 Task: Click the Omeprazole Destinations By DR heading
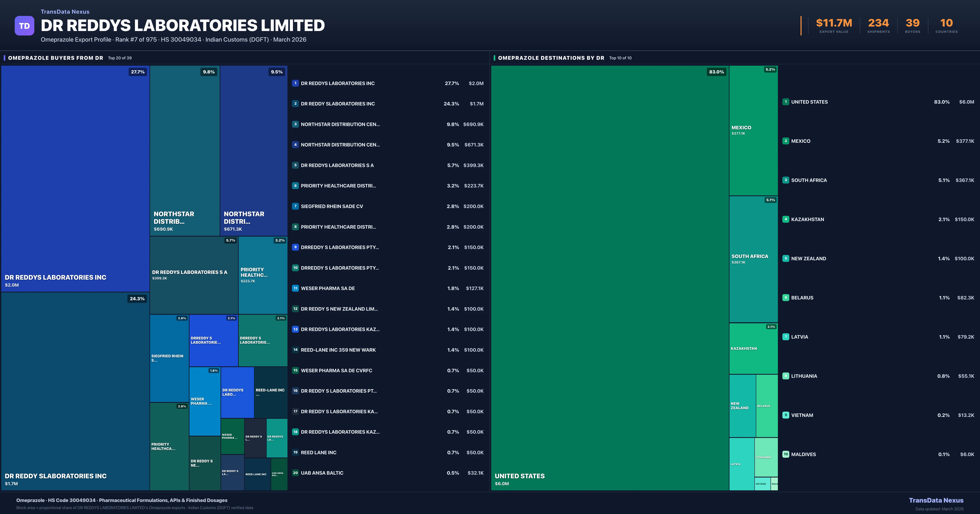coord(551,58)
